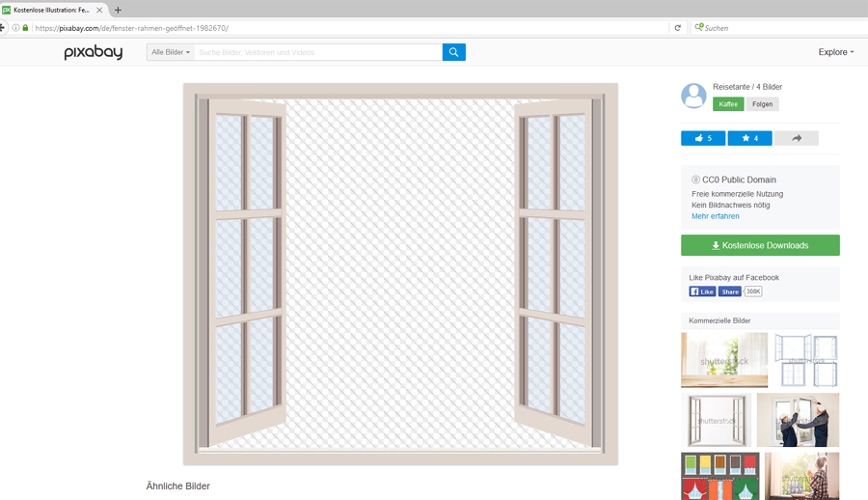Favorite the image with star button
The height and width of the screenshot is (500, 868).
(749, 138)
